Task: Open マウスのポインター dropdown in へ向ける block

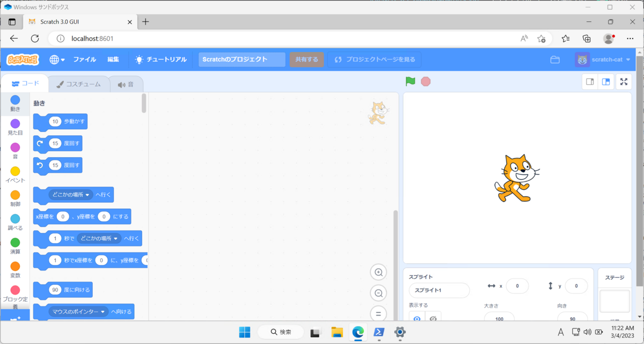Action: [x=78, y=312]
